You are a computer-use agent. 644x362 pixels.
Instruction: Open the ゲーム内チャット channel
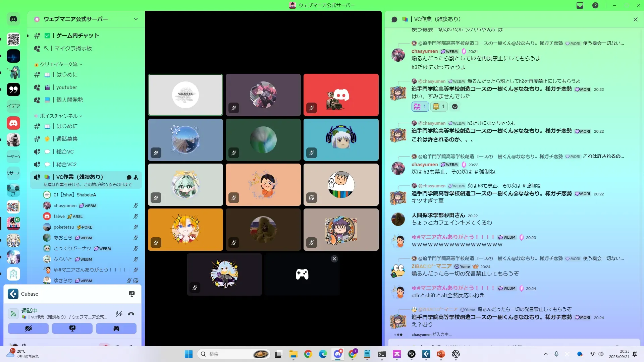(77, 36)
